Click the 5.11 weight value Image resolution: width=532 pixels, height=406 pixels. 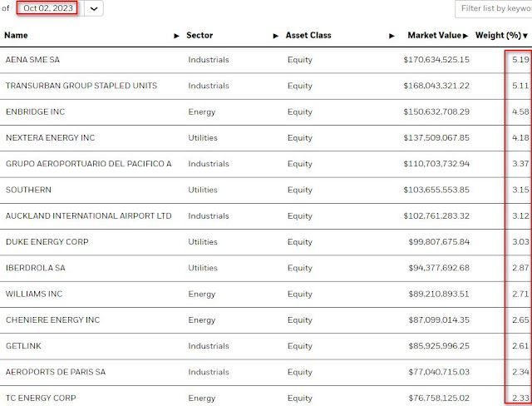point(520,86)
